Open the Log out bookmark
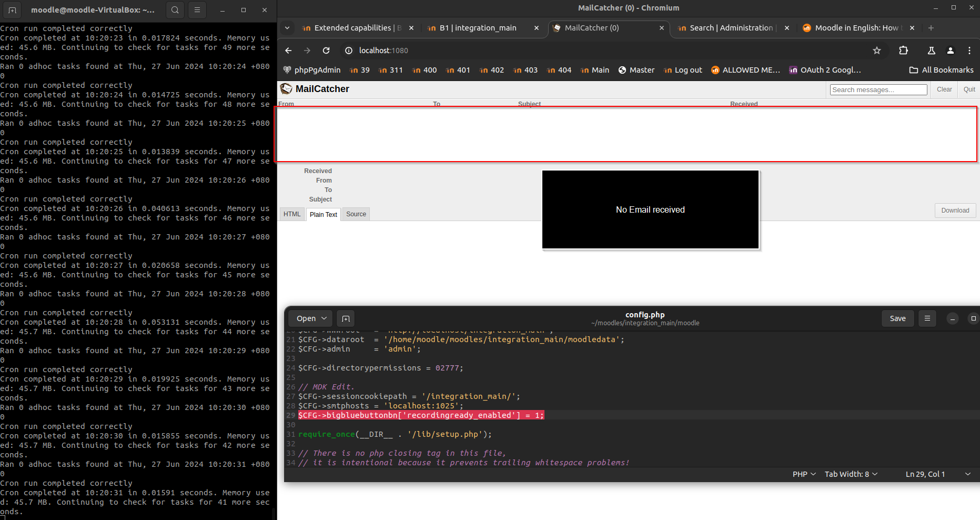This screenshot has width=980, height=520. tap(683, 70)
